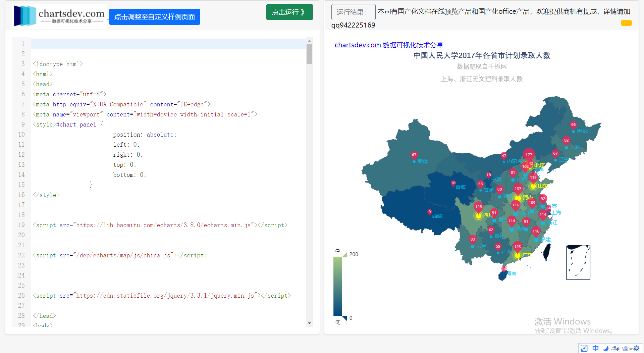This screenshot has height=353, width=644.
Task: Click the 109 pin at 安徽
Action: pos(532,203)
